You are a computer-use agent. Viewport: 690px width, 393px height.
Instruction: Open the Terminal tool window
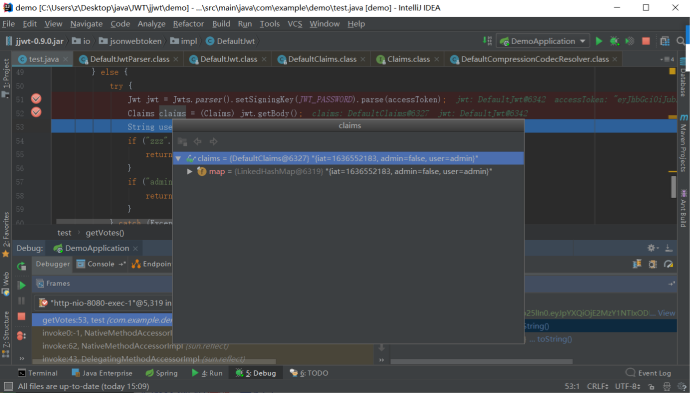tap(38, 373)
